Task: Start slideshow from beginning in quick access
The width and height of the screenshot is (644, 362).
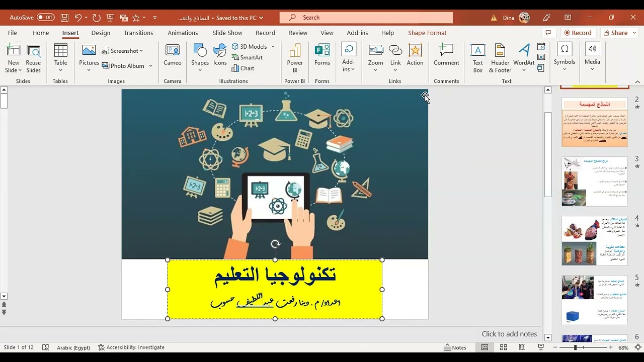Action: [110, 18]
